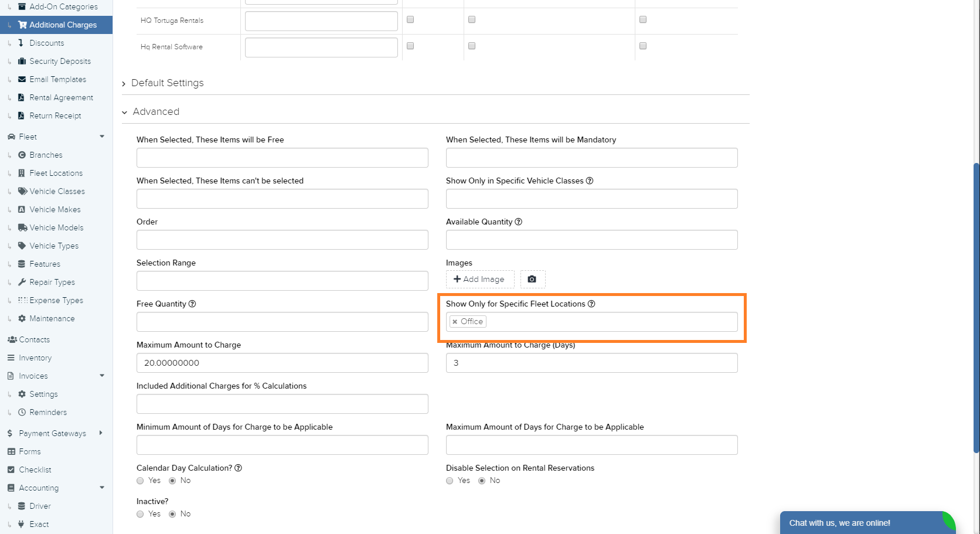Viewport: 980px width, 534px height.
Task: Click the Maintenance gear icon
Action: [x=22, y=318]
